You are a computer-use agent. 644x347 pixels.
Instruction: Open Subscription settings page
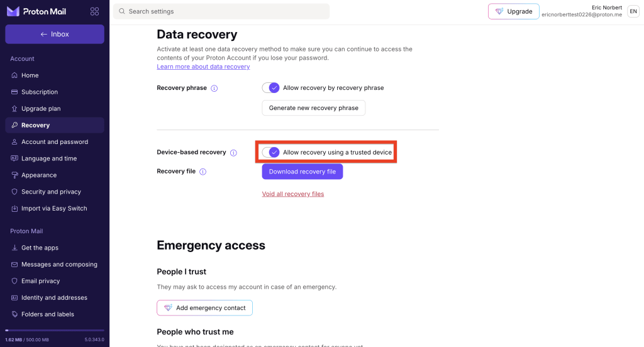point(40,92)
